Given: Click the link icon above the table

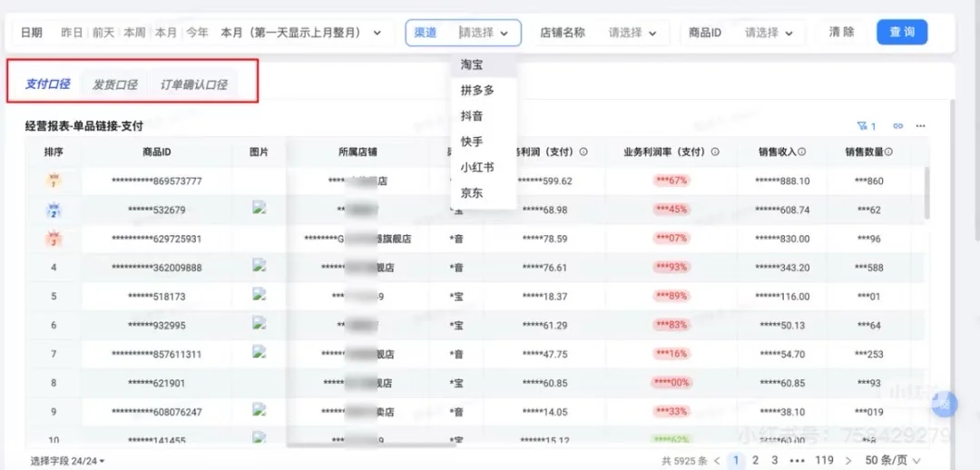Looking at the screenshot, I should [898, 126].
